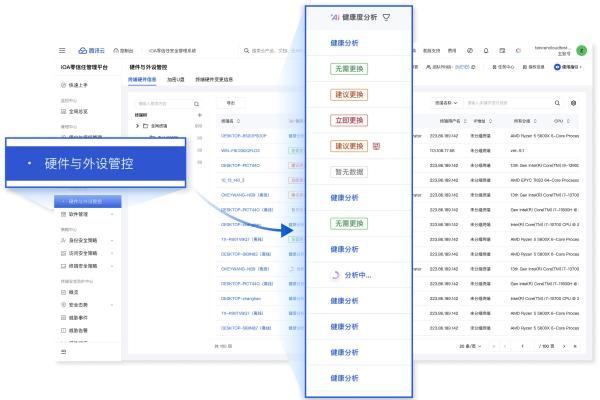This screenshot has width=600, height=400.
Task: Open the 终端用户名 column filter
Action: click(x=465, y=121)
